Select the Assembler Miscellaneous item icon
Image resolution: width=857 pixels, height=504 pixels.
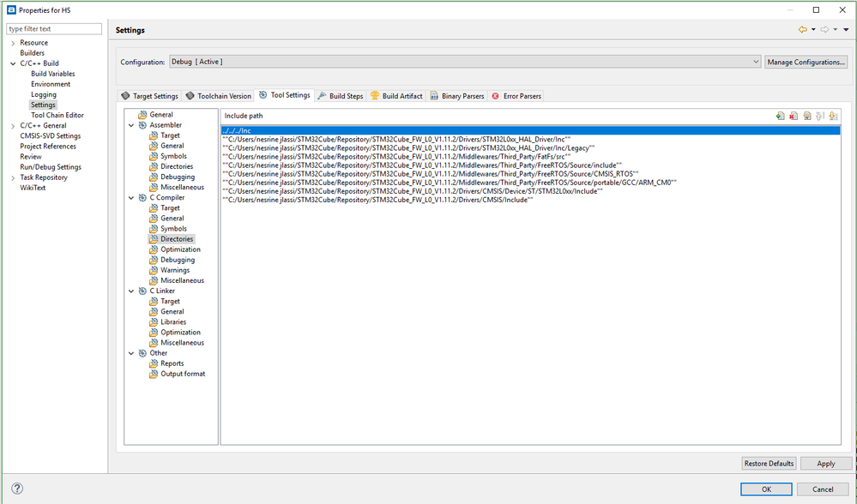point(154,188)
